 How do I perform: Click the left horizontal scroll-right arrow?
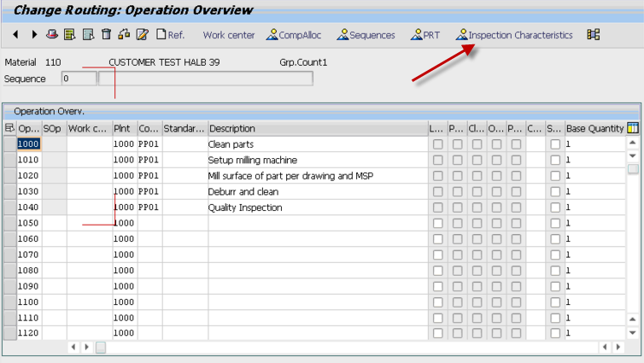[86, 347]
